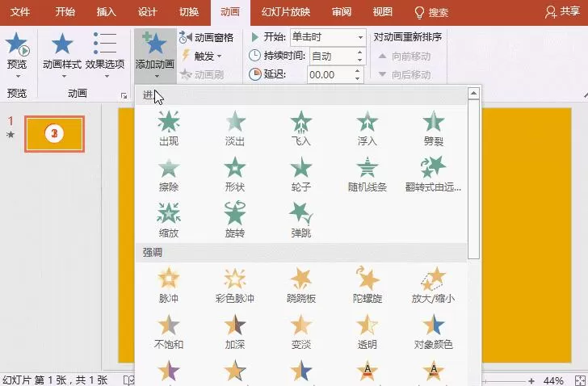This screenshot has height=386, width=588.
Task: Choose the 轮子 entrance animation
Action: click(300, 174)
